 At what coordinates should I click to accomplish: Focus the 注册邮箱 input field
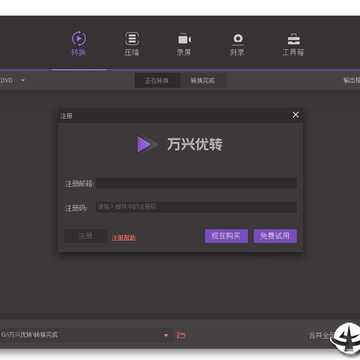196,183
